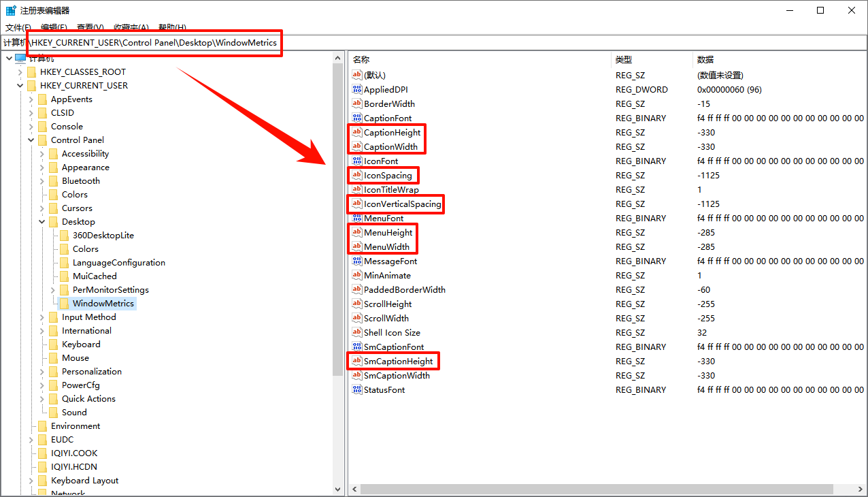Click the MuiCached folder icon
868x497 pixels.
tap(65, 276)
